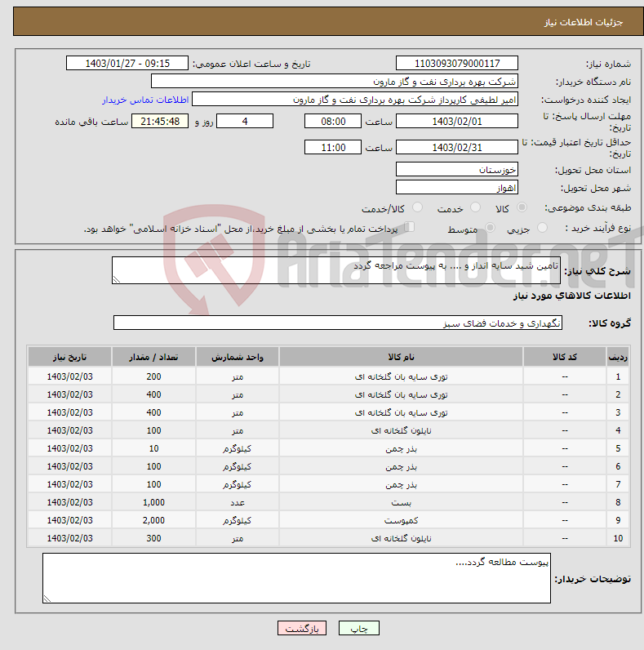This screenshot has height=650, width=644.
Task: Click the تاریخ نیاز column header
Action: pyautogui.click(x=69, y=357)
